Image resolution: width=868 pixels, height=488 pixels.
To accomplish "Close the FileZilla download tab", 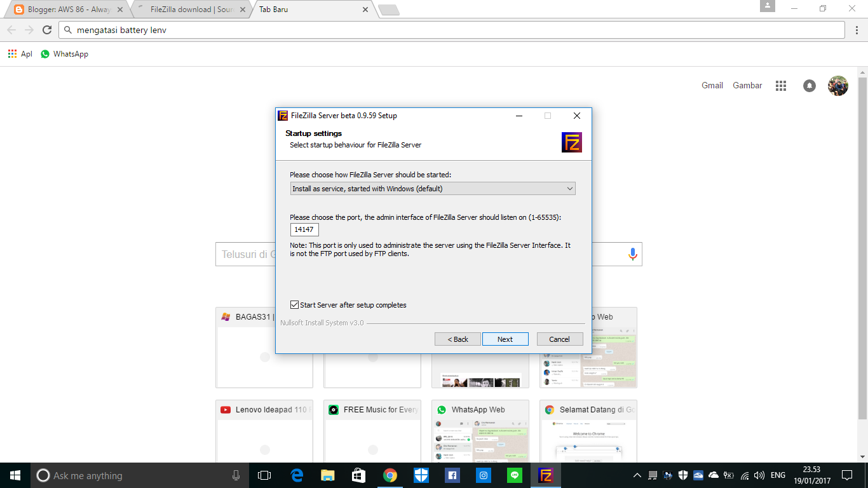I will point(244,10).
